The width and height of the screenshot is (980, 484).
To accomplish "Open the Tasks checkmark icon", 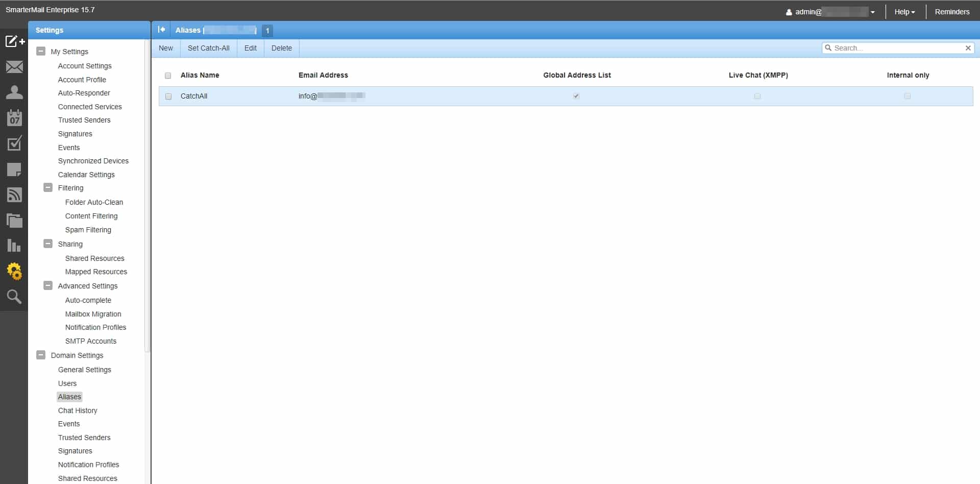I will 14,143.
